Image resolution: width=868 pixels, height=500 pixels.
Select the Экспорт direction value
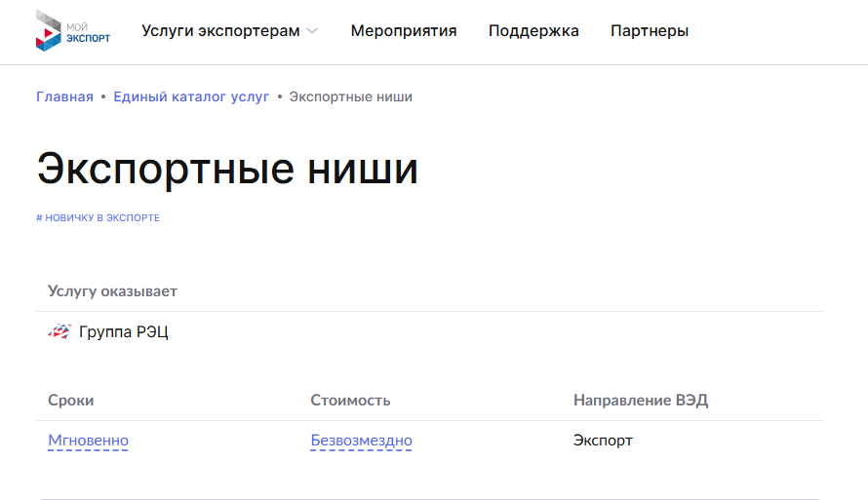[603, 441]
